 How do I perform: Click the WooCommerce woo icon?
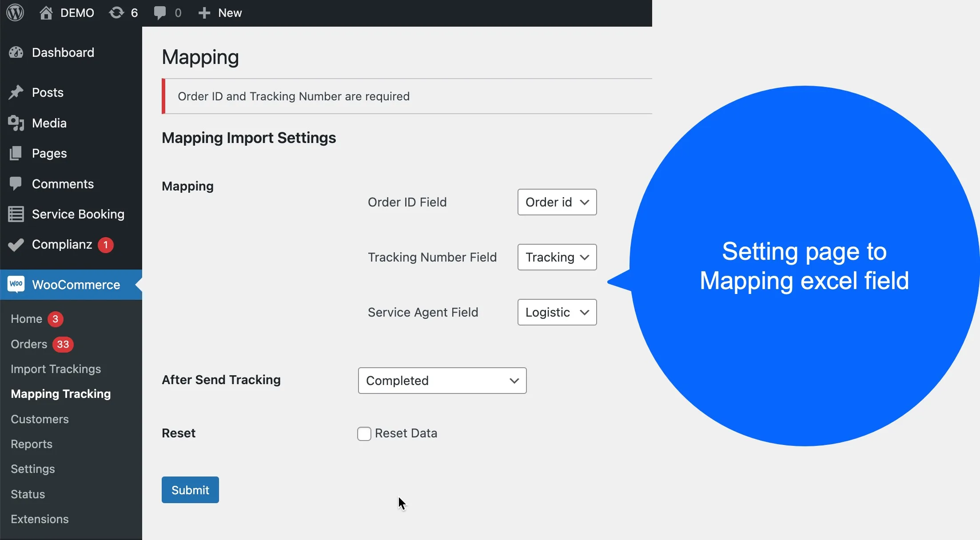point(16,284)
